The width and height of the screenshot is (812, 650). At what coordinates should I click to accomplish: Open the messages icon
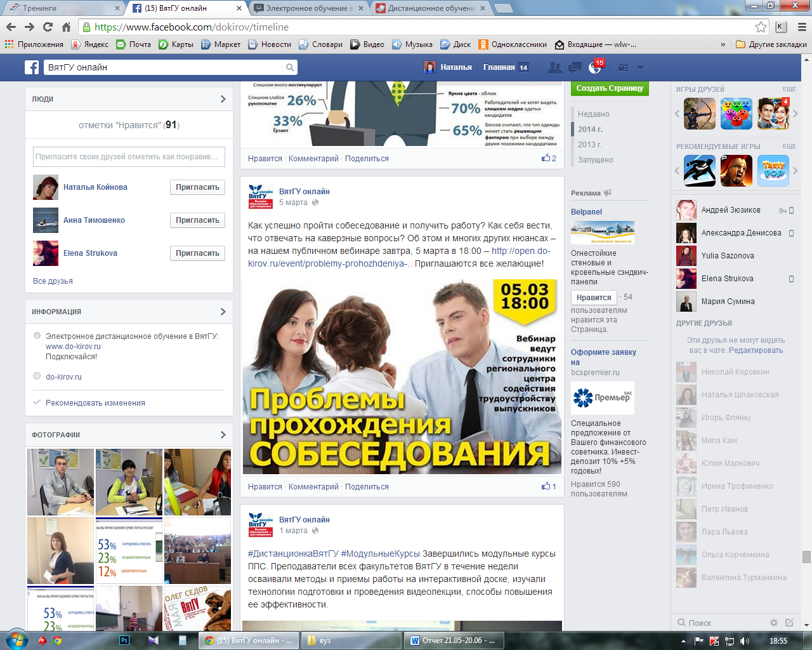point(575,67)
